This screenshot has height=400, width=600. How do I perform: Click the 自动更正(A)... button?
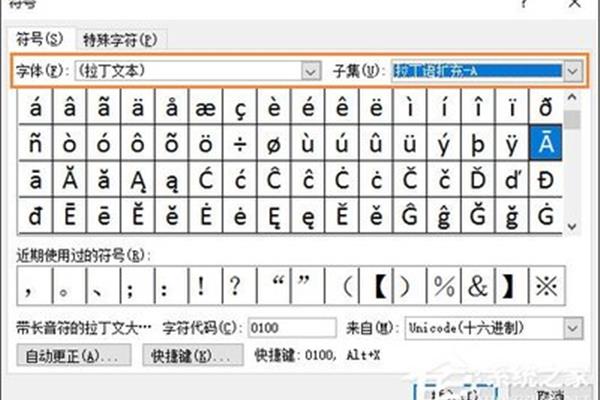[74, 356]
